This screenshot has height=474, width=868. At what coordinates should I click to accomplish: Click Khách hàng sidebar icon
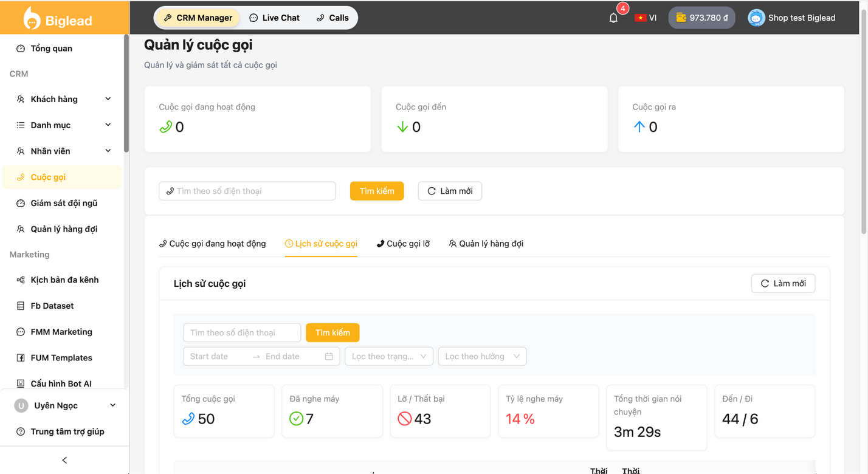pos(21,99)
